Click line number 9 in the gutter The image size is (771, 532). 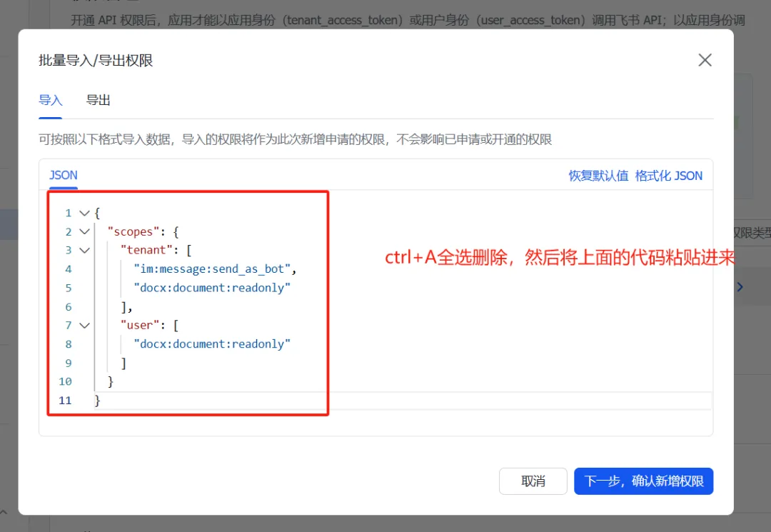click(x=69, y=363)
